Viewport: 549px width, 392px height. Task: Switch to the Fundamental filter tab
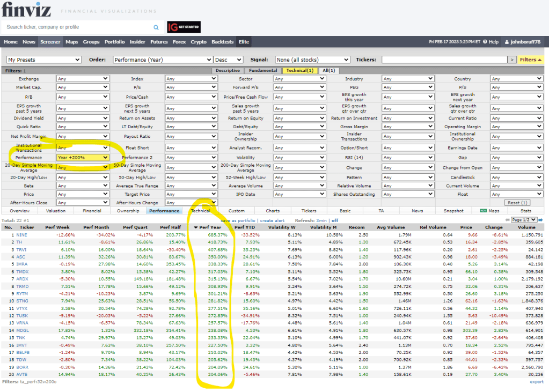tap(262, 70)
